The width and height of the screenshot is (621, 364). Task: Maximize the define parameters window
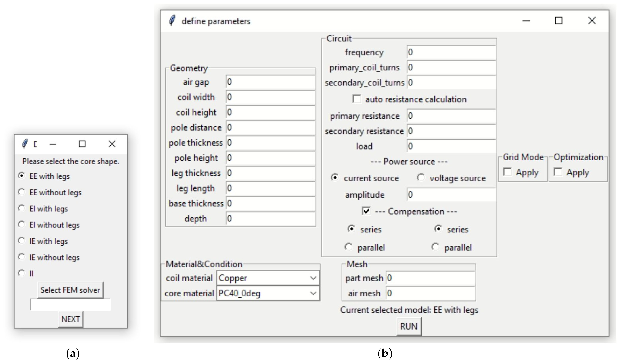tap(558, 21)
